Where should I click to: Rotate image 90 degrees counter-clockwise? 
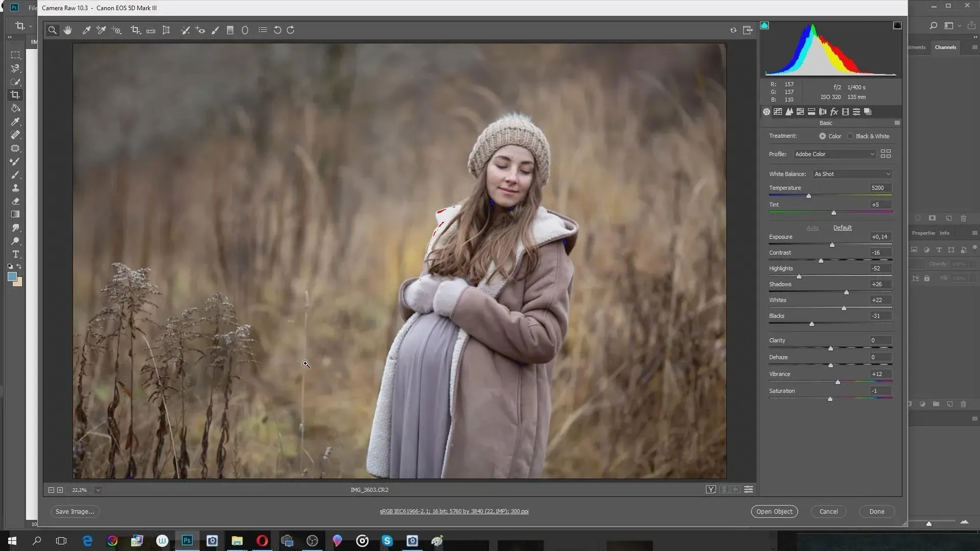tap(277, 30)
